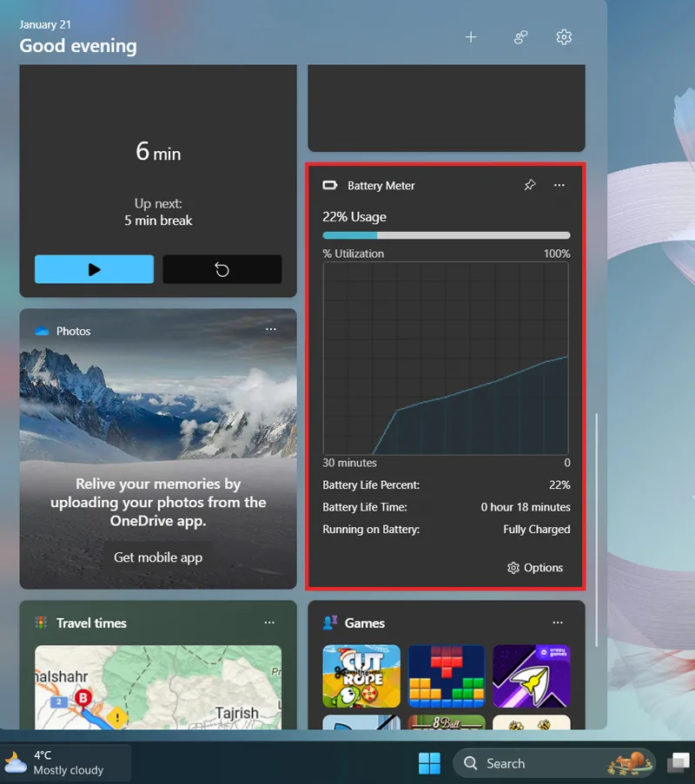Viewport: 695px width, 784px height.
Task: Click Get mobile app button
Action: tap(158, 557)
